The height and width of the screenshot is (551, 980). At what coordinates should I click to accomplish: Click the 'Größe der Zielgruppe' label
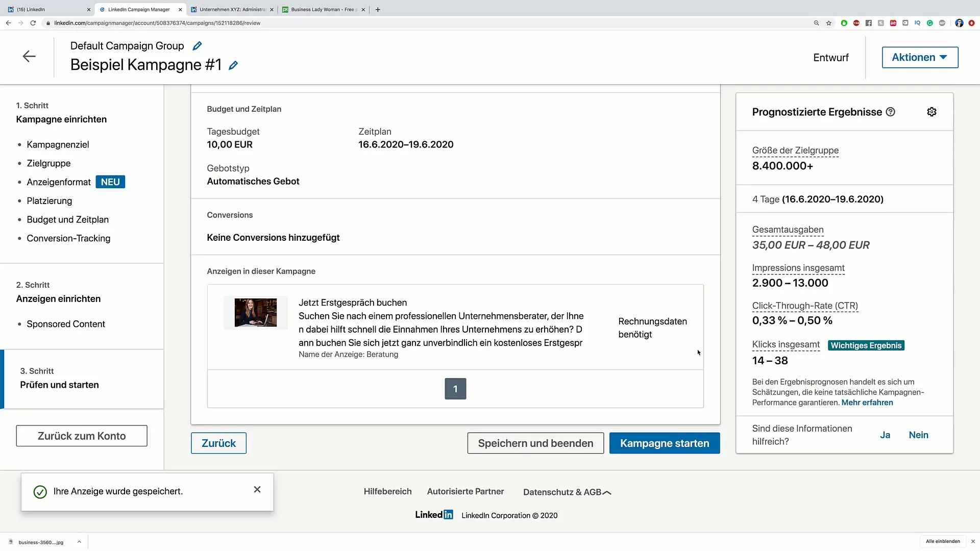[x=795, y=151]
